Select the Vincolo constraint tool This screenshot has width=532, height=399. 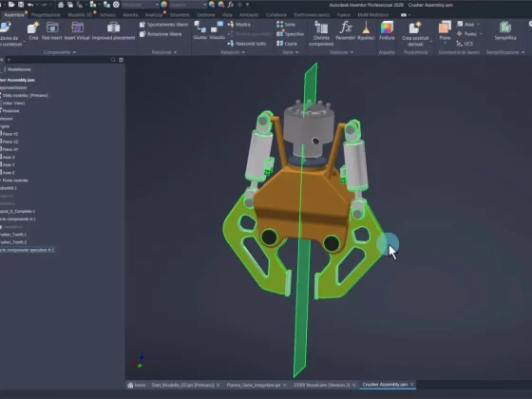[218, 30]
